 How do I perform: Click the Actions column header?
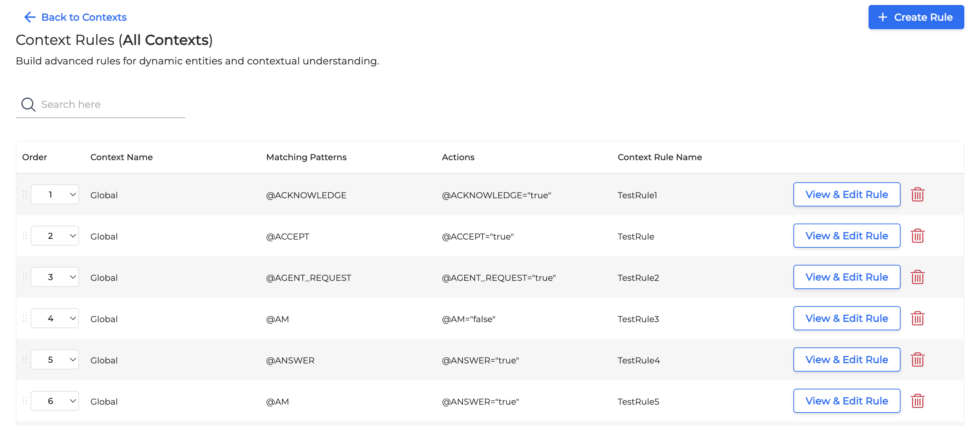click(x=458, y=157)
